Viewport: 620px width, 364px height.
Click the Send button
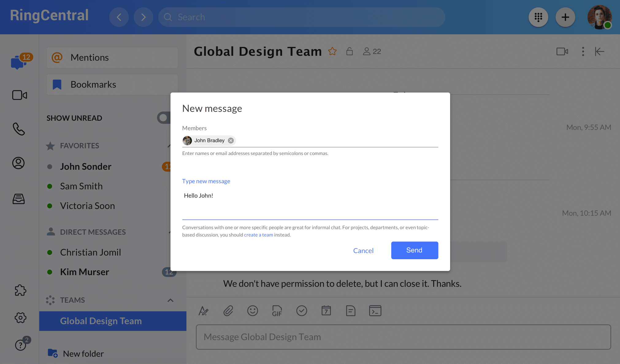[x=414, y=250]
